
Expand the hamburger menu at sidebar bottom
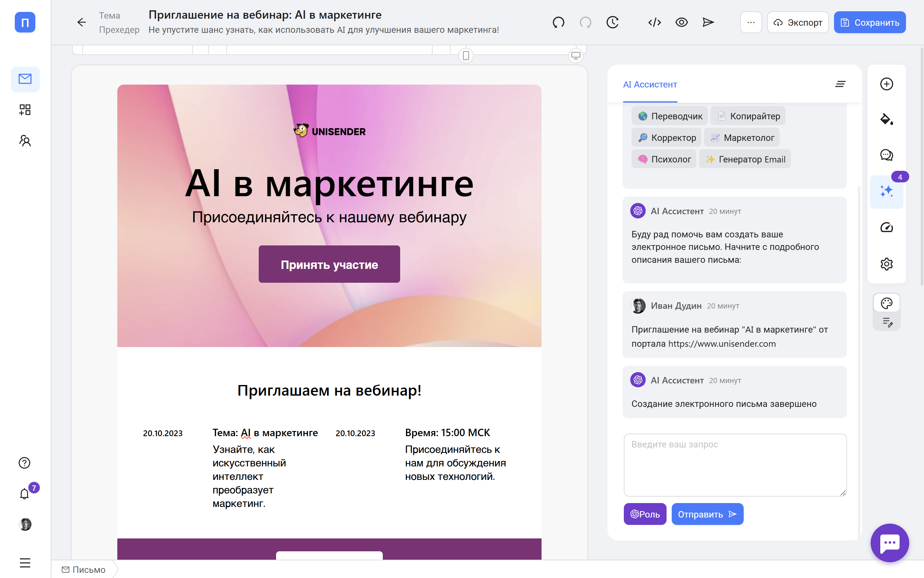(25, 563)
